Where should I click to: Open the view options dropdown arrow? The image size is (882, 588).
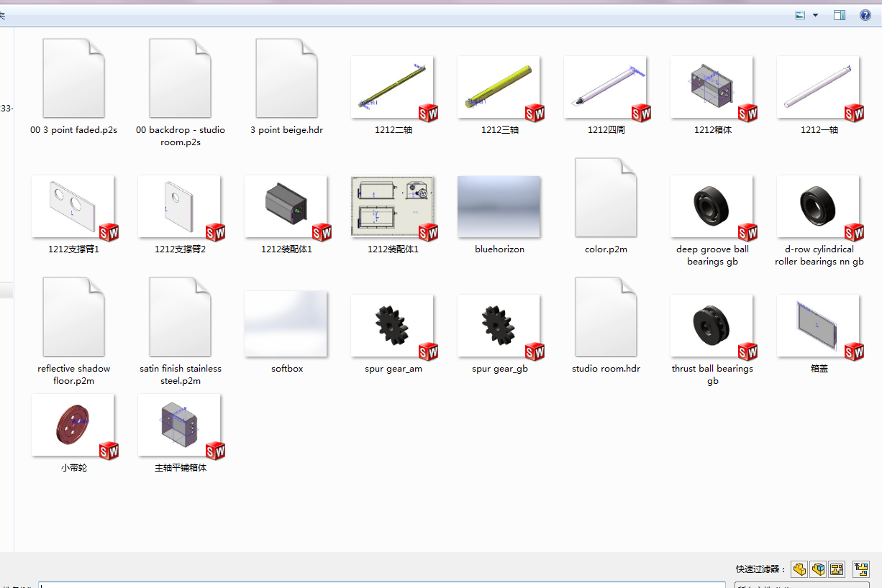point(815,15)
